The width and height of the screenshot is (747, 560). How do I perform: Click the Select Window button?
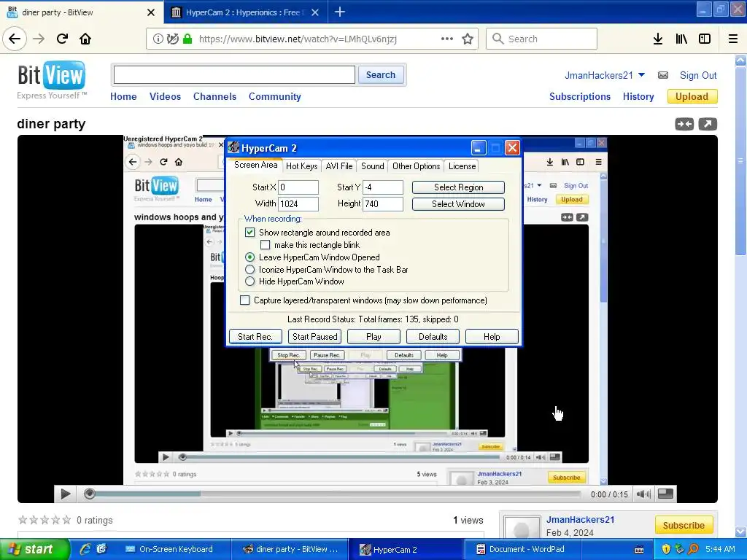[x=458, y=204]
